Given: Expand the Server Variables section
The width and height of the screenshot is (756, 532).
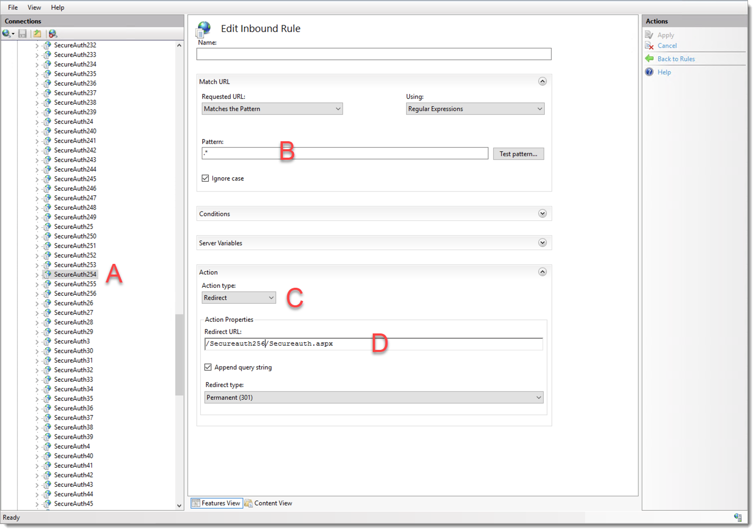Looking at the screenshot, I should click(x=542, y=243).
